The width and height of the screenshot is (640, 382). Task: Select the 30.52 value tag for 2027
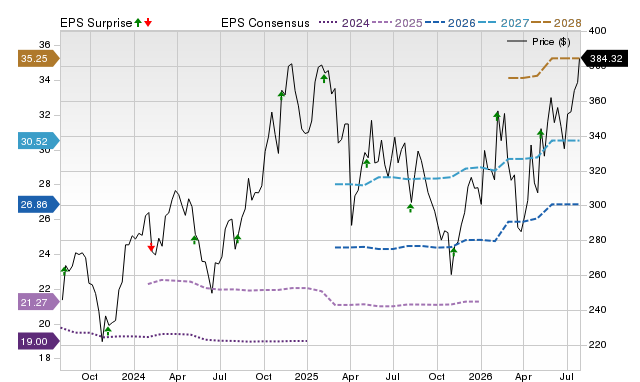click(38, 141)
